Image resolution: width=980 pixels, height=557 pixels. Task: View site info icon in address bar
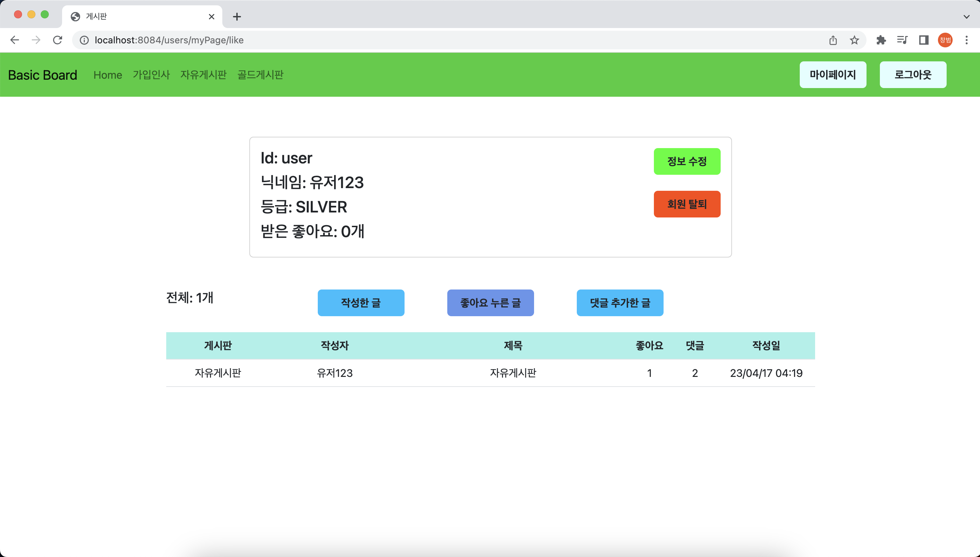coord(84,40)
